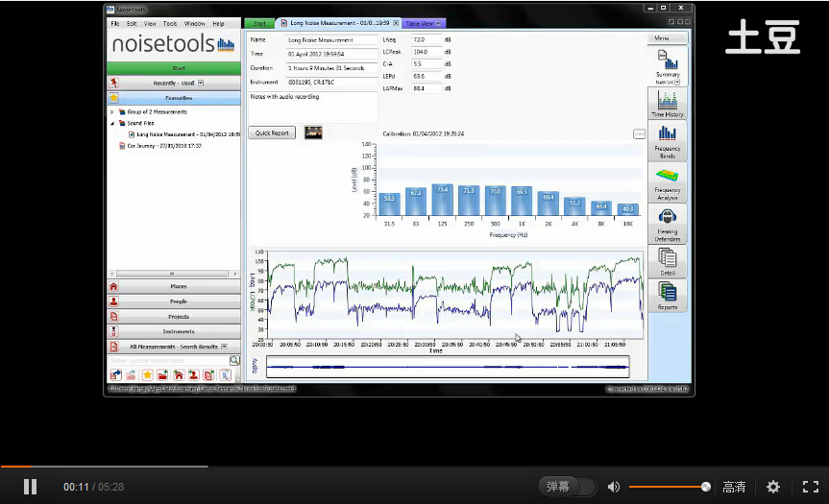This screenshot has height=504, width=829.
Task: Open the Hearing Defenders view
Action: pyautogui.click(x=668, y=225)
